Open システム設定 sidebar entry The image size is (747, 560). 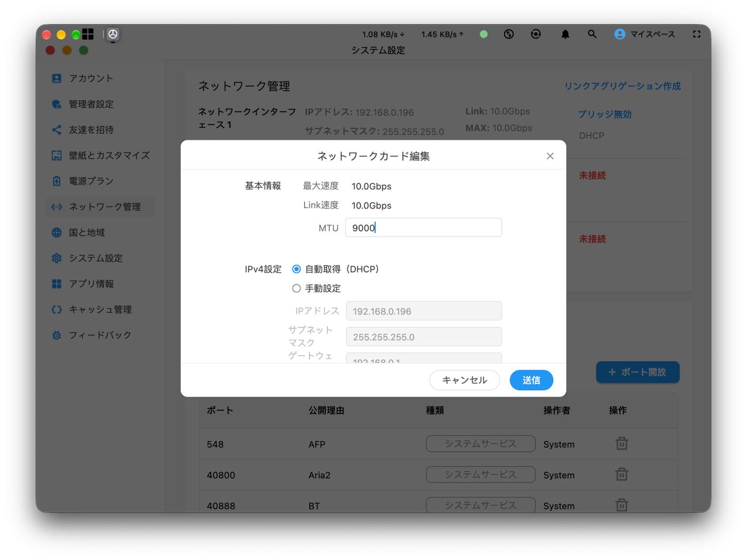(x=101, y=258)
